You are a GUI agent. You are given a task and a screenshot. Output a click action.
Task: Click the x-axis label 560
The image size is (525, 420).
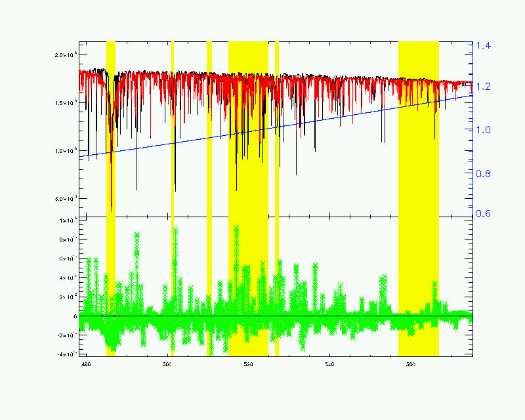pos(411,364)
